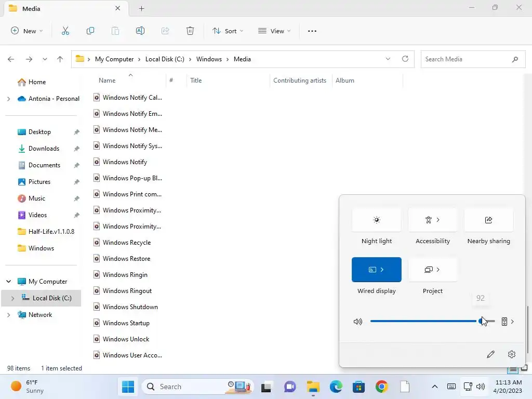
Task: Click the Share icon in toolbar
Action: tap(165, 31)
